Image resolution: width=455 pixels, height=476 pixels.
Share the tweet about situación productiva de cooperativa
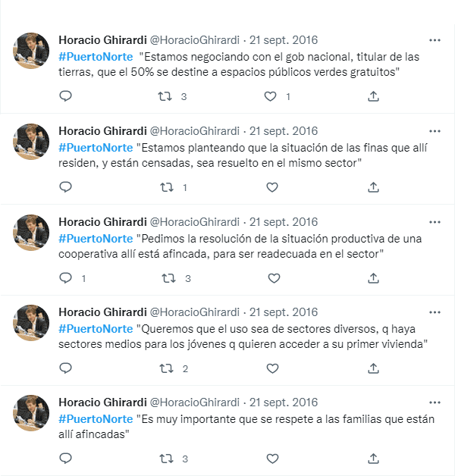pyautogui.click(x=373, y=278)
